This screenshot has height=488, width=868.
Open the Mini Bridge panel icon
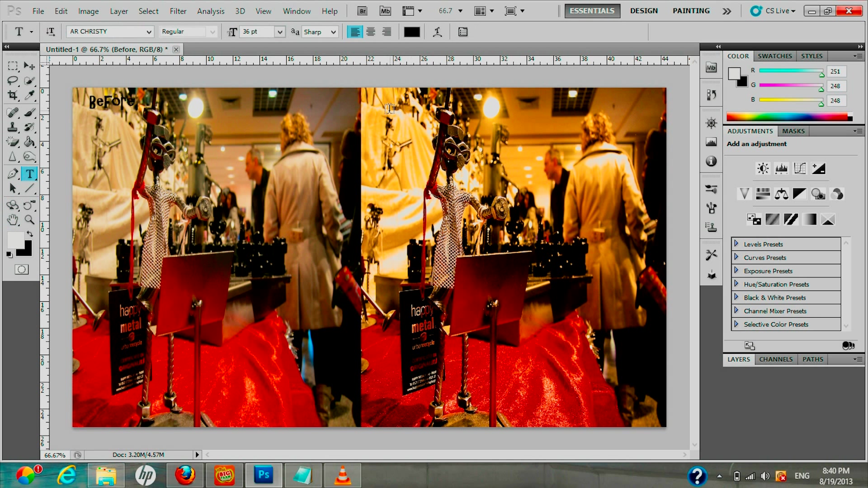711,68
